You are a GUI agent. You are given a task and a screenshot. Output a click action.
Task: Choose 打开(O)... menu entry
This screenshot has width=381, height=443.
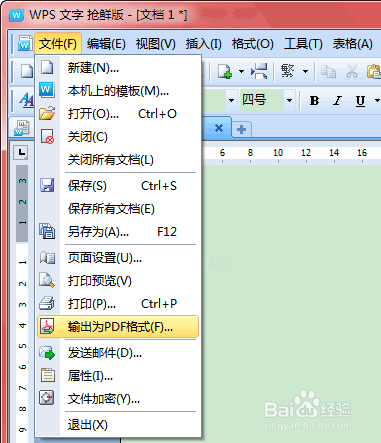coord(118,114)
